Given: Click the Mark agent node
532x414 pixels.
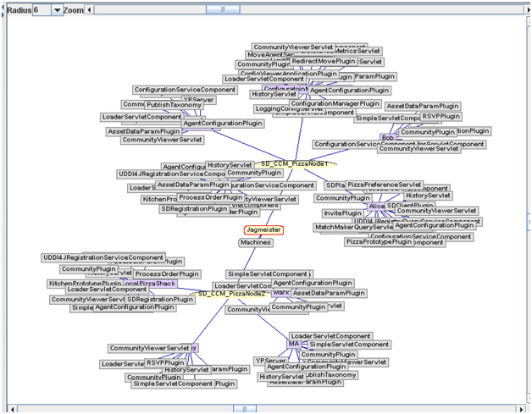Looking at the screenshot, I should pos(281,292).
